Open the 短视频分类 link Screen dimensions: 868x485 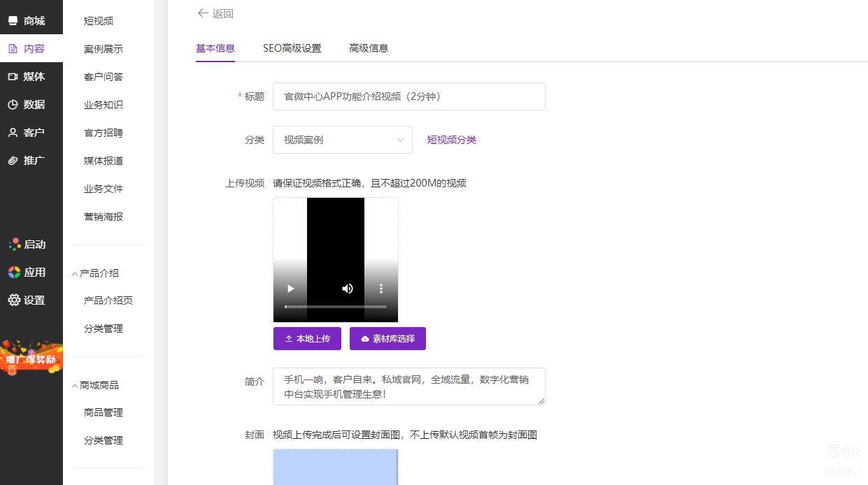tap(451, 140)
